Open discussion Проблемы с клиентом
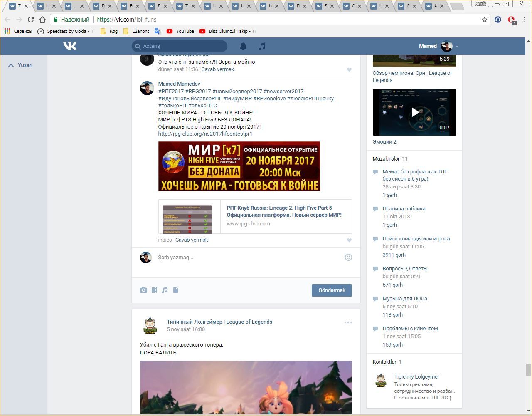 [410, 329]
